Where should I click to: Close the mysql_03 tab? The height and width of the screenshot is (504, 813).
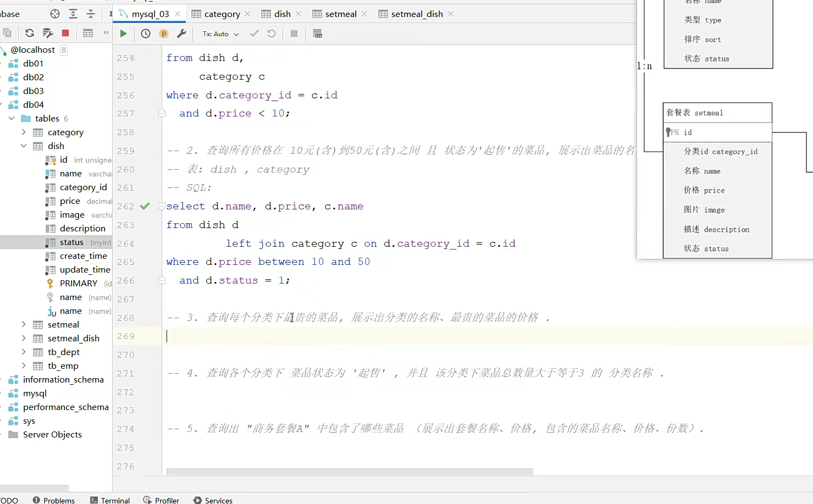point(178,14)
